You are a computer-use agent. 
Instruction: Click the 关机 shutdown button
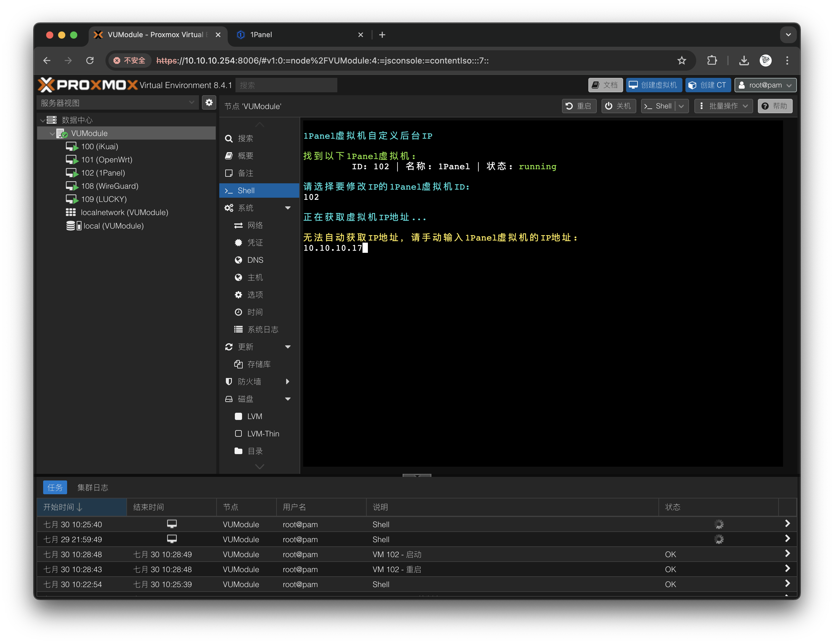click(618, 106)
